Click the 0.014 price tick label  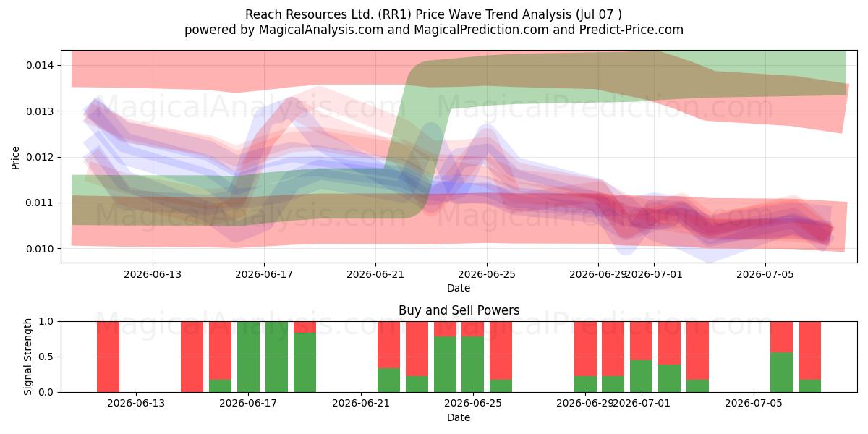pyautogui.click(x=41, y=65)
